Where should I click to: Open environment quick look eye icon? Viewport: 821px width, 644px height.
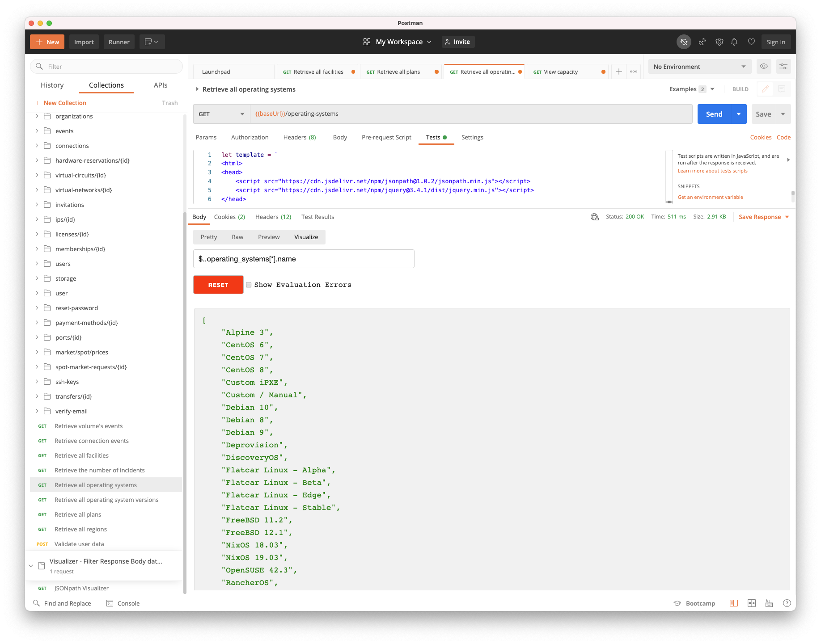(x=764, y=67)
